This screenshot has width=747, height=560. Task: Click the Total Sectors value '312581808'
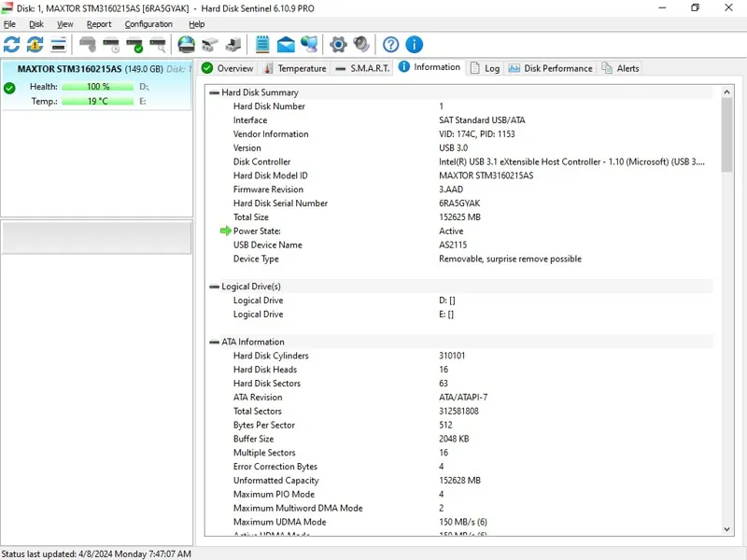[x=458, y=411]
